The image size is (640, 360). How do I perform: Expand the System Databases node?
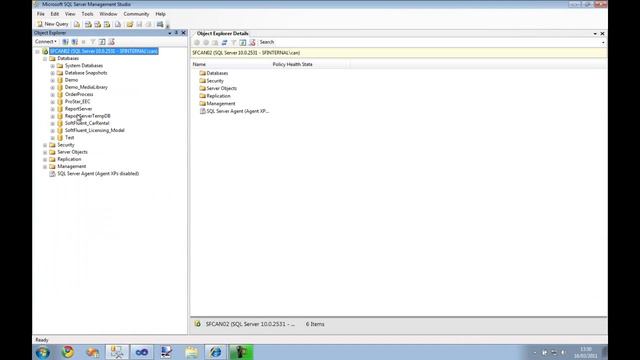pos(53,66)
